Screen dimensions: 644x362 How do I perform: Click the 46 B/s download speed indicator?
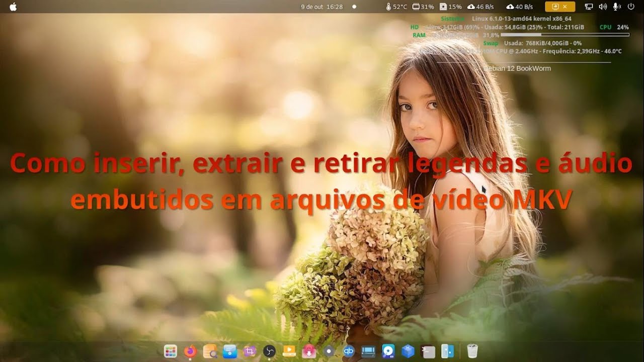480,7
